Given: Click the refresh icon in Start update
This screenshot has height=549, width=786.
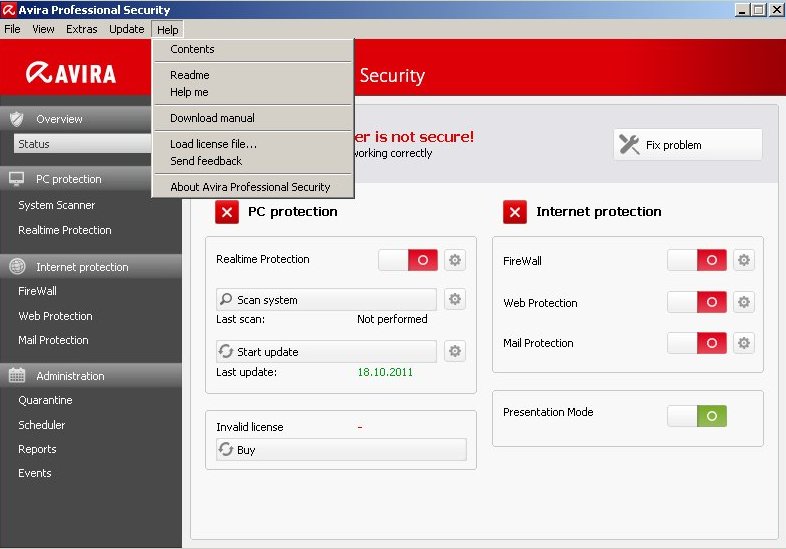Looking at the screenshot, I should click(226, 351).
